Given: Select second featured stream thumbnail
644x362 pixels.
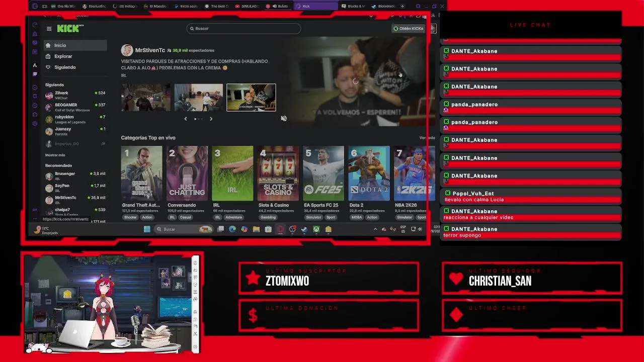Looking at the screenshot, I should [x=198, y=98].
